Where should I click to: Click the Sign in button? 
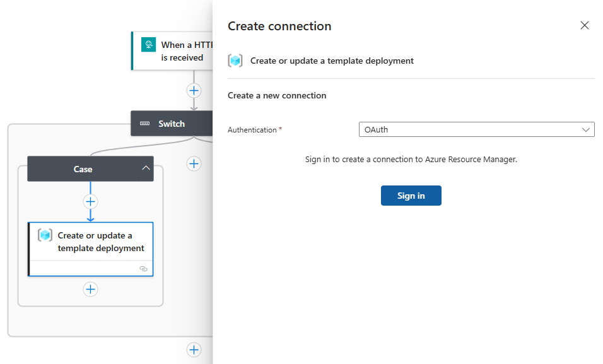[411, 196]
